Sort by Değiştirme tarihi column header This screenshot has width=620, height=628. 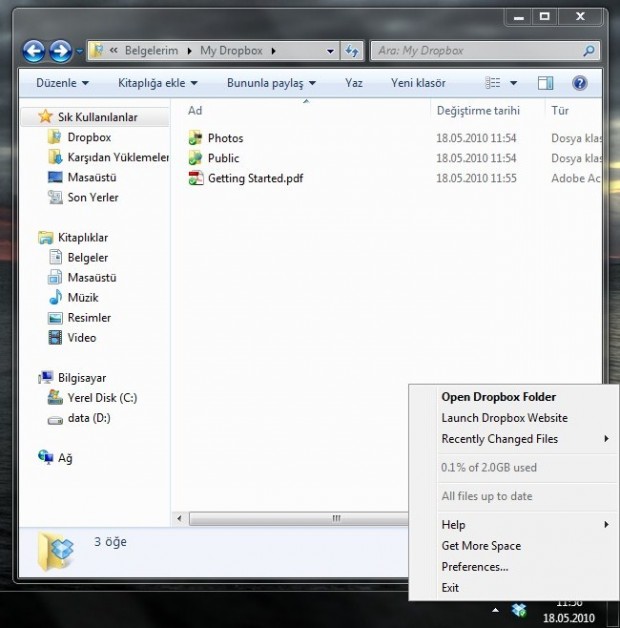point(478,111)
